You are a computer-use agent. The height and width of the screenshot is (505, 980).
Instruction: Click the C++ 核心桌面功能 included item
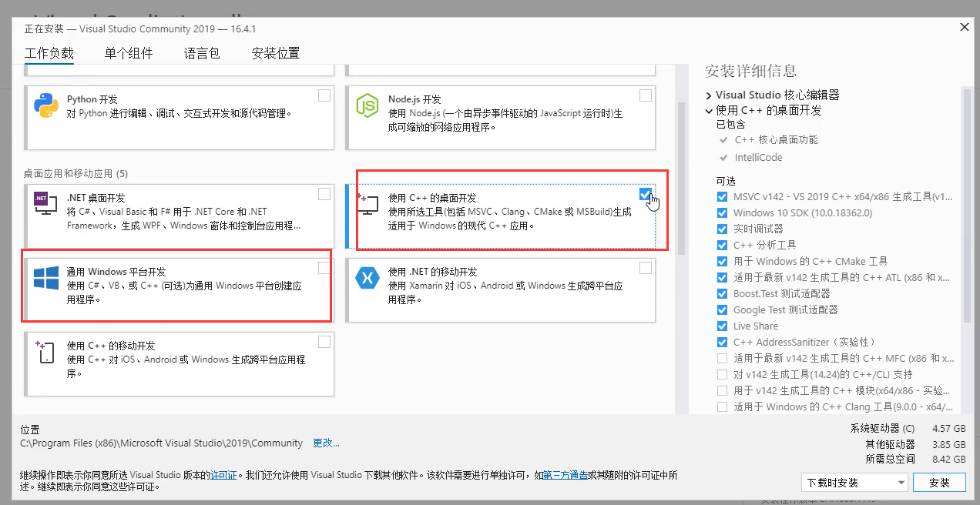pos(777,139)
